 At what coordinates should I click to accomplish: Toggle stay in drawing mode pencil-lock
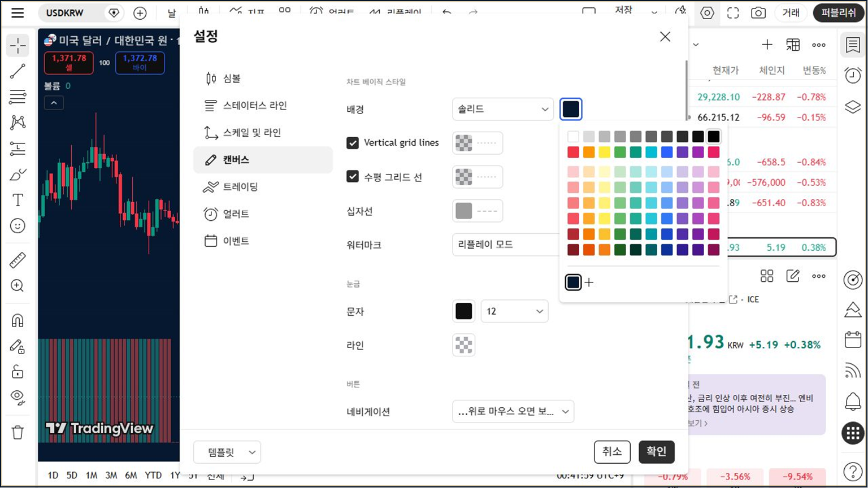tap(18, 346)
